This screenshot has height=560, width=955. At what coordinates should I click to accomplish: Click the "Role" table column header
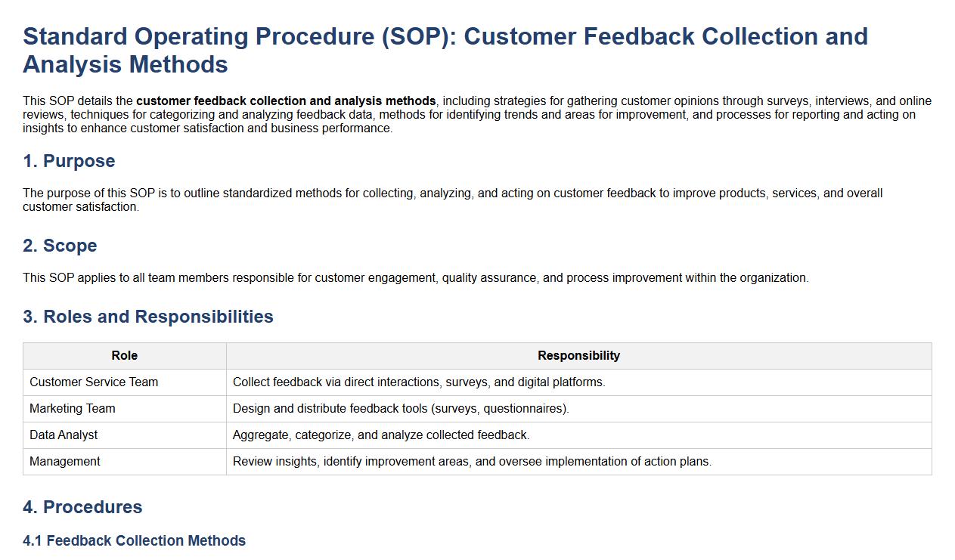click(125, 356)
